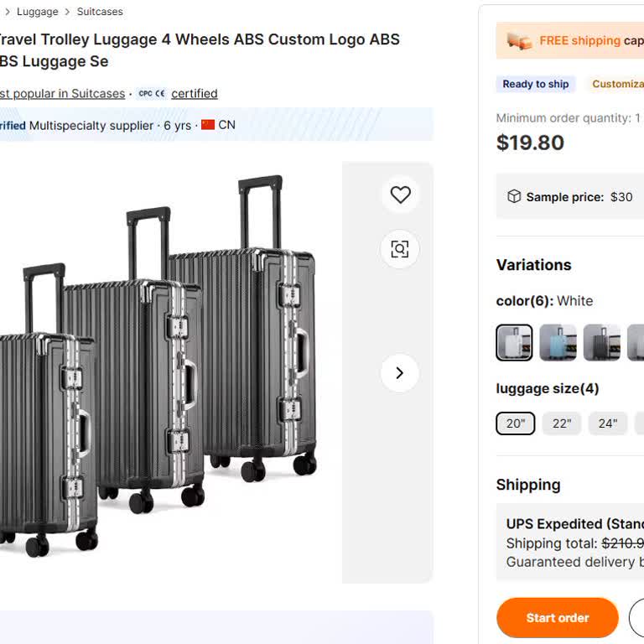The image size is (644, 644).
Task: Choose the black suitcase color swatch
Action: pos(602,343)
